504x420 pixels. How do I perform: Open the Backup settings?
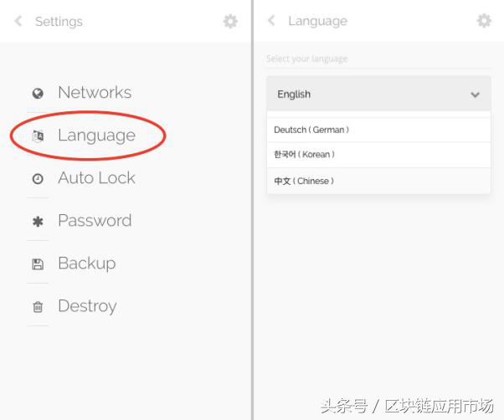click(87, 264)
